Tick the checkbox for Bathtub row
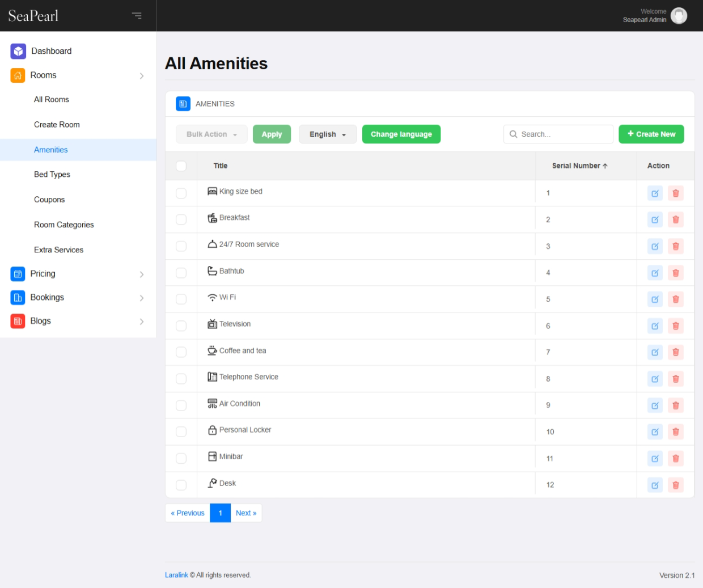Viewport: 703px width, 588px height. [x=181, y=273]
